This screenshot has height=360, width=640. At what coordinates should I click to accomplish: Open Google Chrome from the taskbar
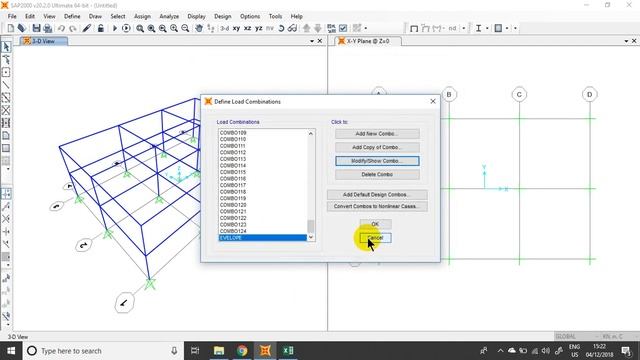(x=242, y=351)
